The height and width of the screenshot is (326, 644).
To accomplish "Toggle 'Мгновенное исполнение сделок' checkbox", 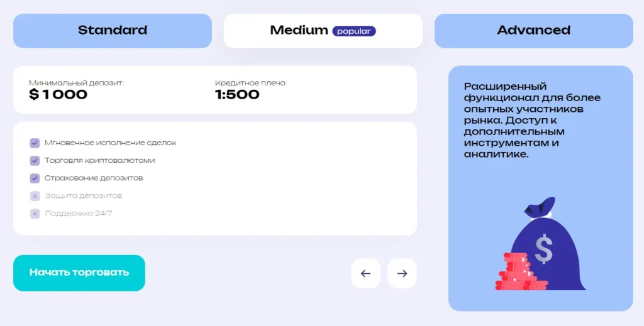I will pyautogui.click(x=35, y=143).
